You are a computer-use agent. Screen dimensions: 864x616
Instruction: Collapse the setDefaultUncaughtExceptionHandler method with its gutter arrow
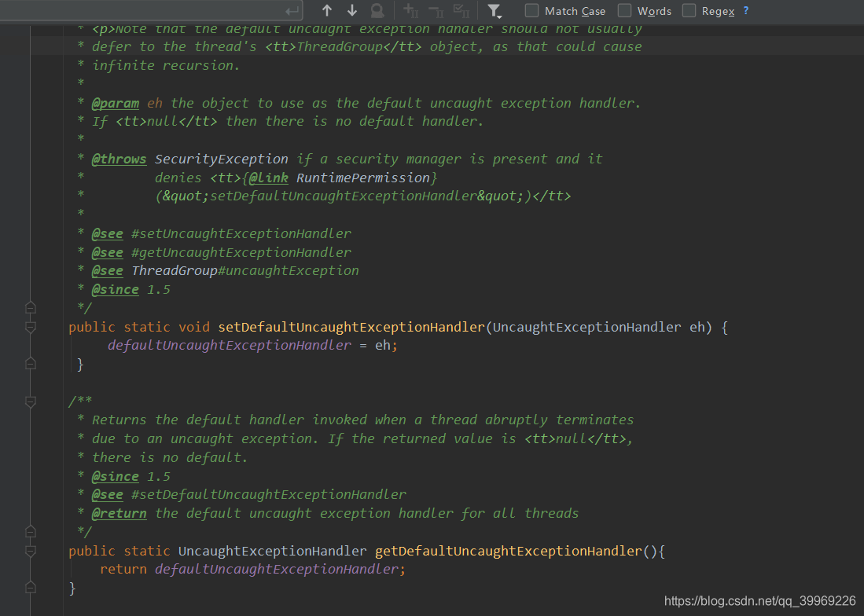tap(30, 328)
